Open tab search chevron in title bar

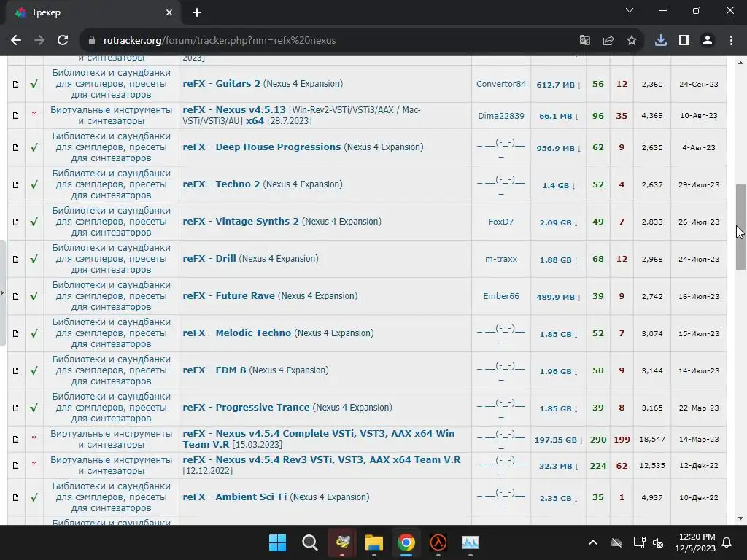coord(630,10)
